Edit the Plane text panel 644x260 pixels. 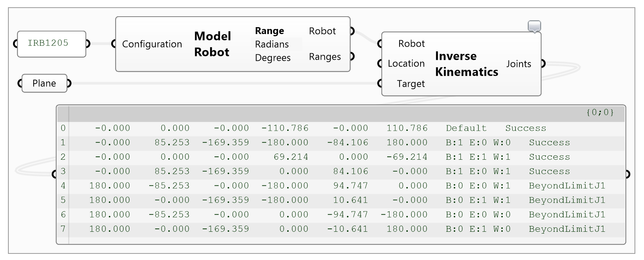[x=43, y=83]
